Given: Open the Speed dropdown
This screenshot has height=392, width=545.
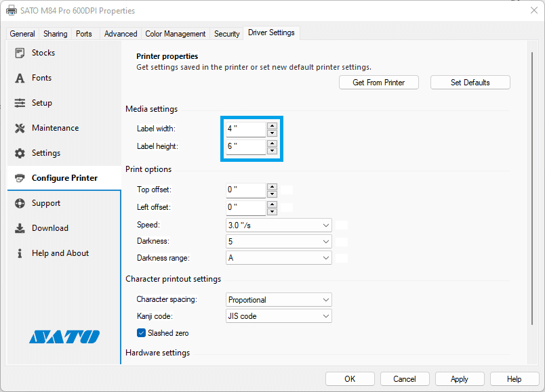Looking at the screenshot, I should (x=279, y=225).
